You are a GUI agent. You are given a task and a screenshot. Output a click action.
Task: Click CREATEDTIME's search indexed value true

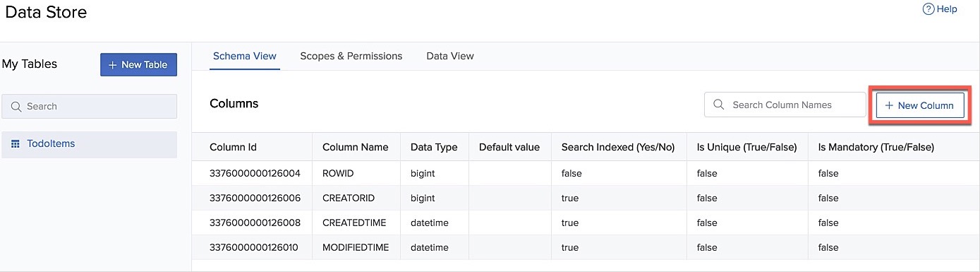tap(570, 223)
